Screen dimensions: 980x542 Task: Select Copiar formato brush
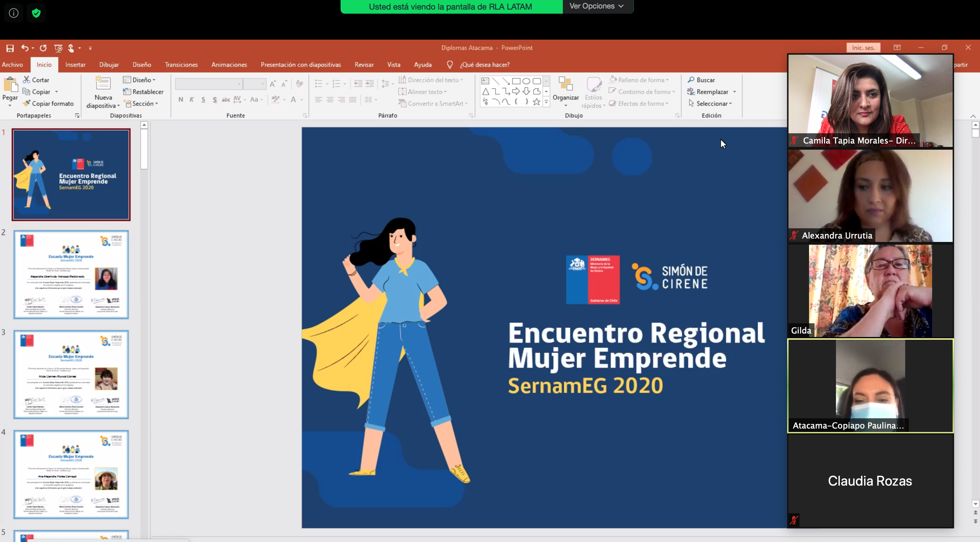tap(48, 104)
